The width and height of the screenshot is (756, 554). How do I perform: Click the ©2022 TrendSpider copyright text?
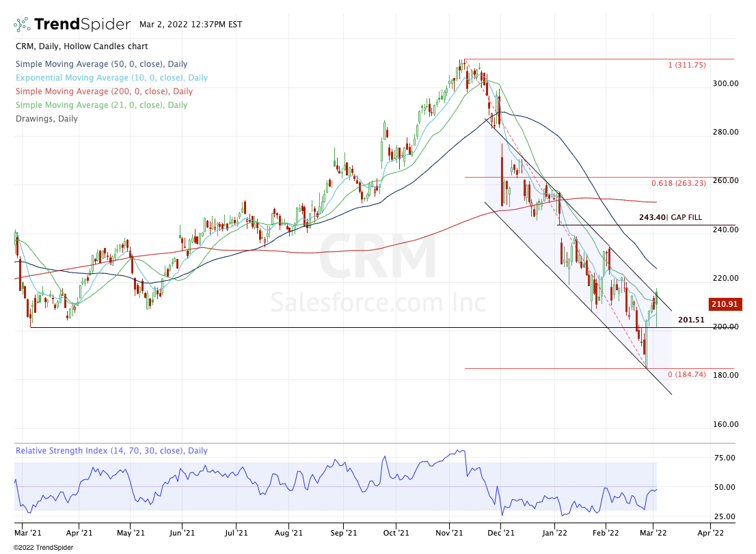click(x=43, y=548)
